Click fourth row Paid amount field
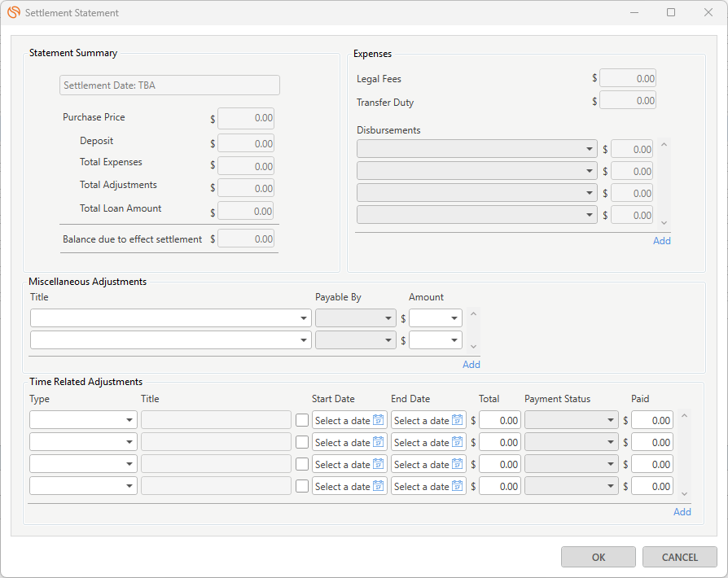This screenshot has height=578, width=728. (x=652, y=486)
